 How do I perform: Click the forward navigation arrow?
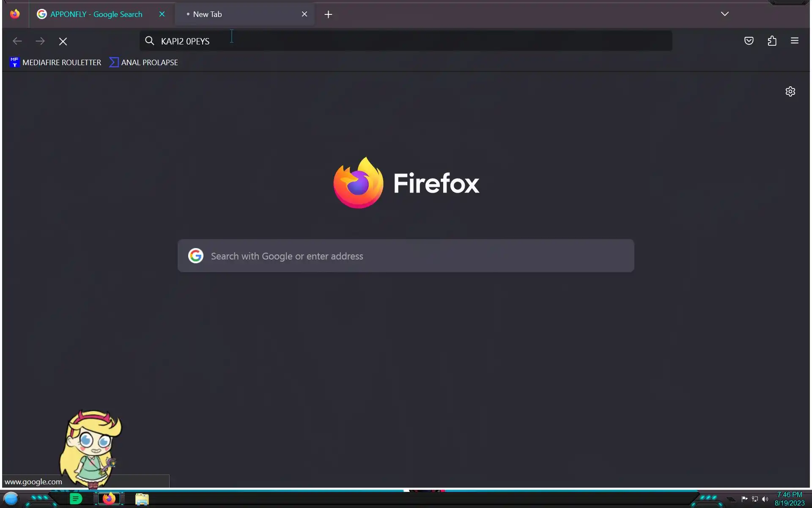point(40,41)
